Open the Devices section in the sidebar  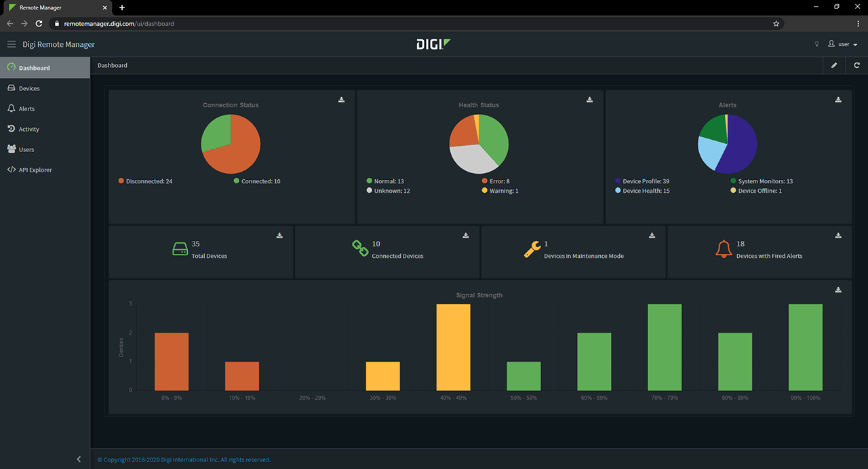pyautogui.click(x=27, y=88)
